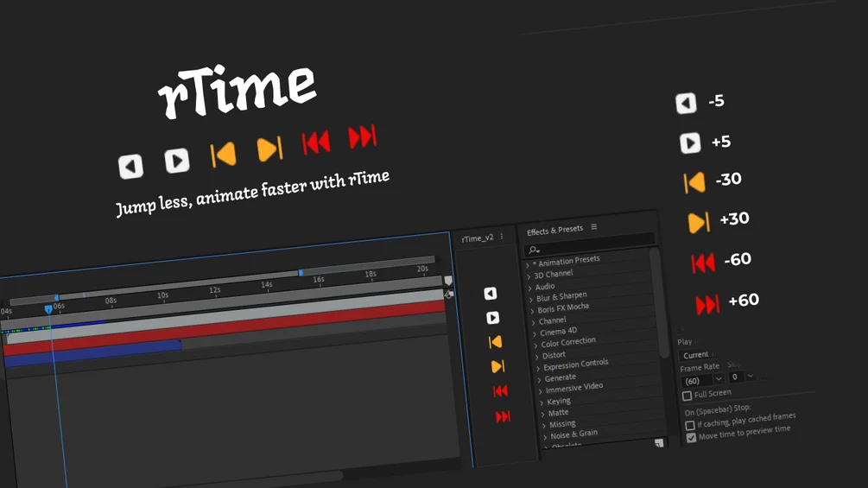
Task: Click the marker bin icon at timeline ruler end
Action: (448, 281)
